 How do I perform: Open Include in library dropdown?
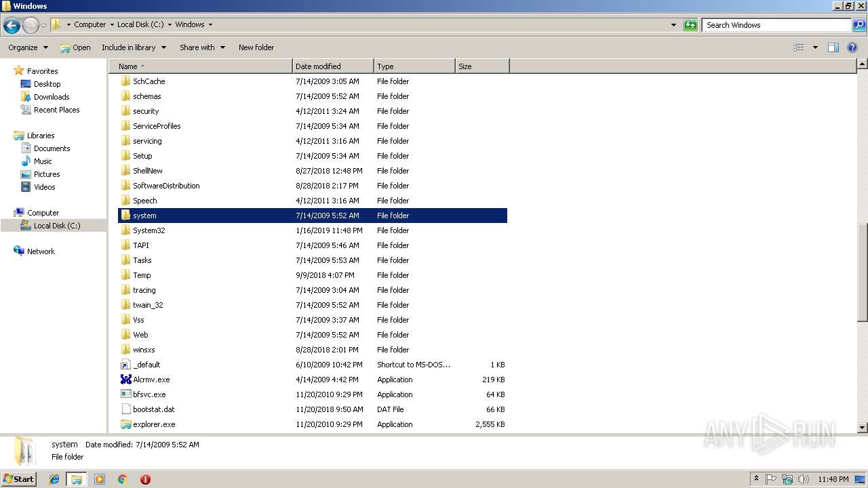(x=134, y=47)
